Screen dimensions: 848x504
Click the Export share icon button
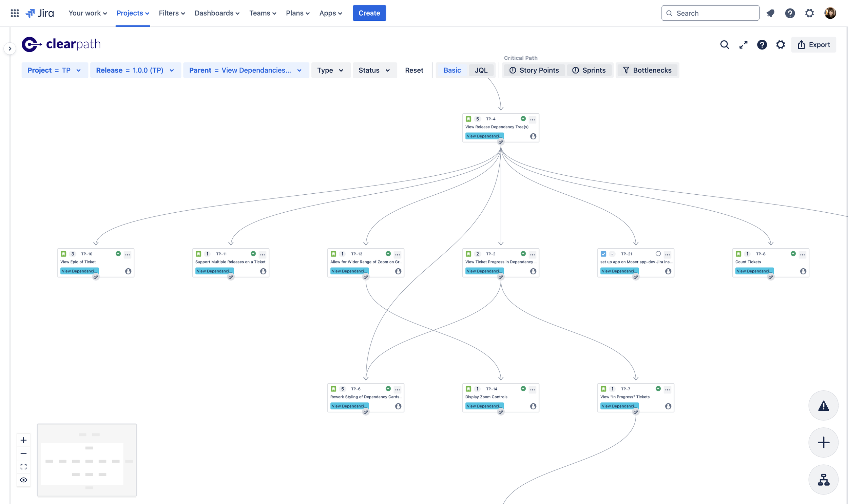coord(813,45)
